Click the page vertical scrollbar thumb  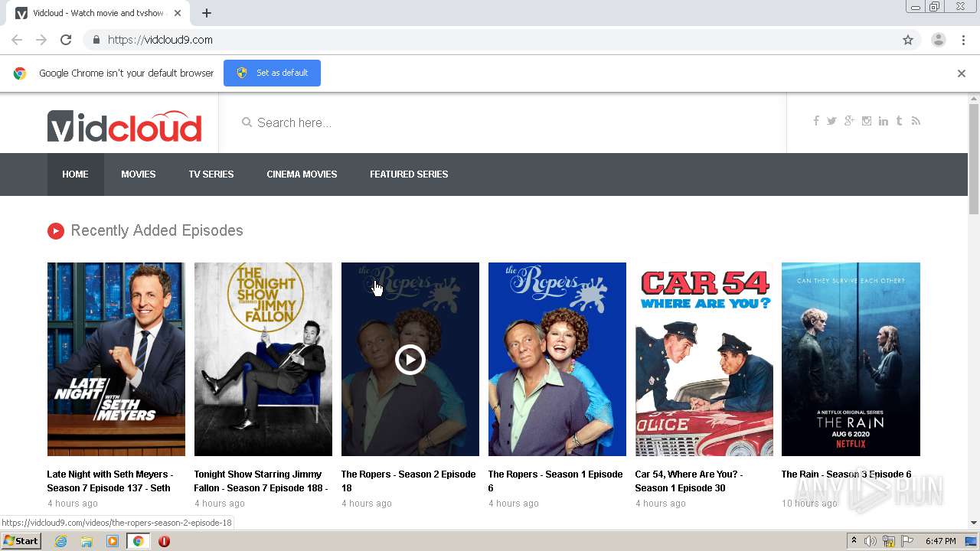click(974, 159)
